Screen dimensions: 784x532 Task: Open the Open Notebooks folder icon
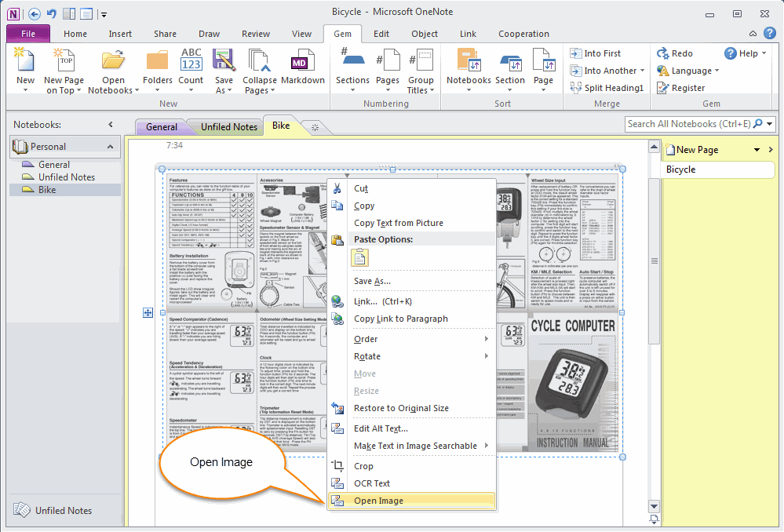tap(114, 60)
